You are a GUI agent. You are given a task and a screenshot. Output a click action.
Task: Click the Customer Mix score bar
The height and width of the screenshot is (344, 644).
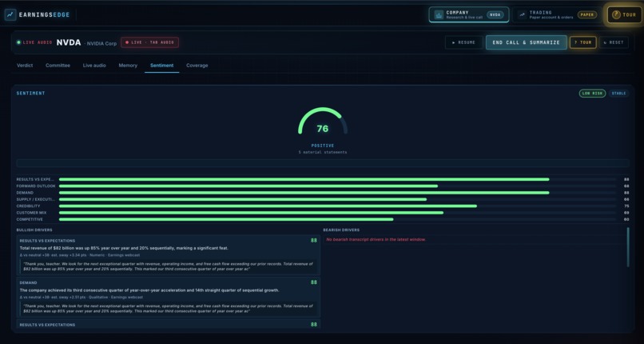coord(338,213)
